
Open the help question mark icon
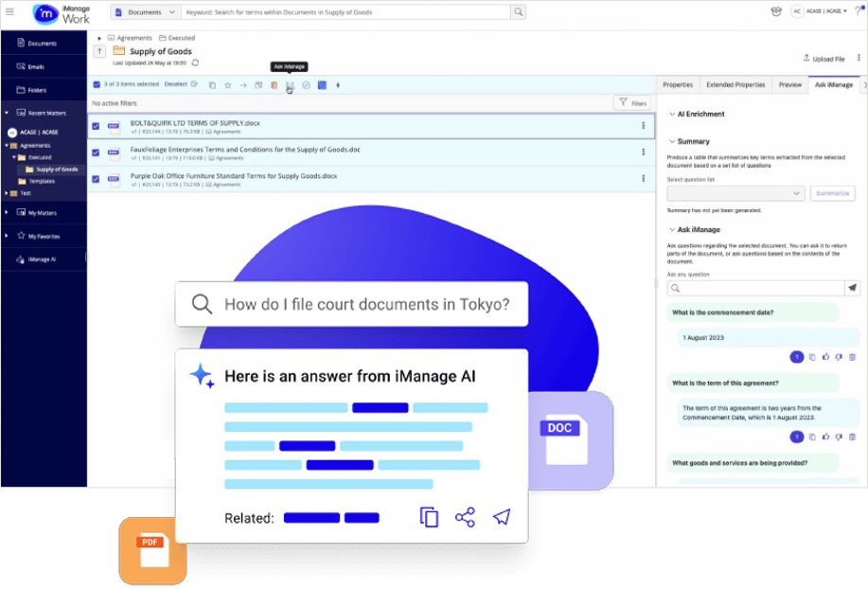tap(858, 11)
